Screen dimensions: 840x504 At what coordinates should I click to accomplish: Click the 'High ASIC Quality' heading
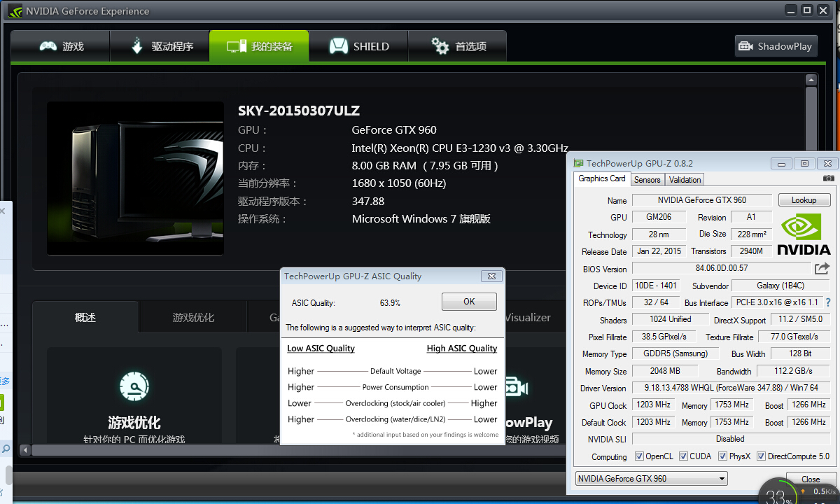462,349
